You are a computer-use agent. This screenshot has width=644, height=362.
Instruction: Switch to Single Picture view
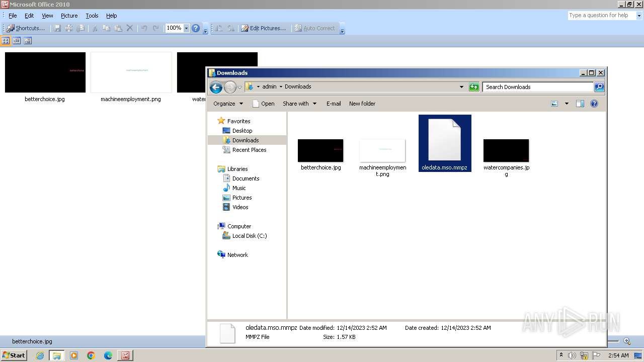(28, 41)
